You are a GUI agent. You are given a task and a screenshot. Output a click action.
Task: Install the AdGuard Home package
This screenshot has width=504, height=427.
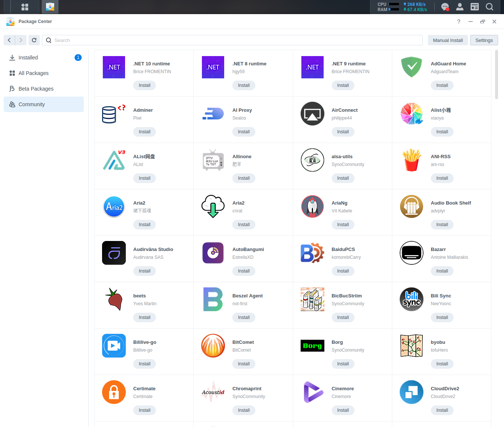442,85
